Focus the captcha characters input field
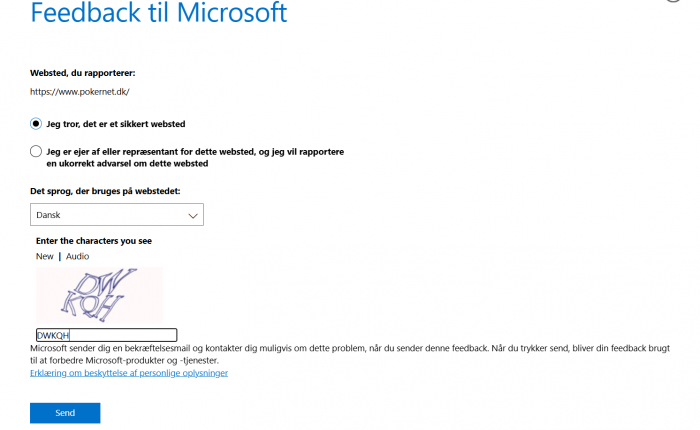Image resolution: width=700 pixels, height=430 pixels. (107, 335)
